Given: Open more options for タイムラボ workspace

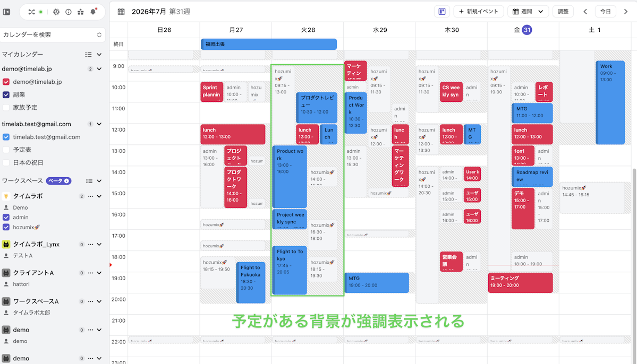Looking at the screenshot, I should (91, 196).
